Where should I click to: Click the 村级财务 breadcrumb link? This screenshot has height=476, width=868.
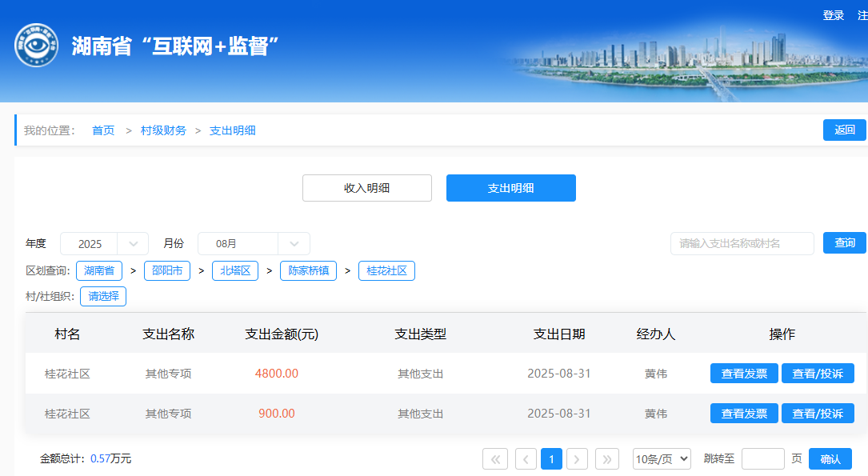pos(163,130)
